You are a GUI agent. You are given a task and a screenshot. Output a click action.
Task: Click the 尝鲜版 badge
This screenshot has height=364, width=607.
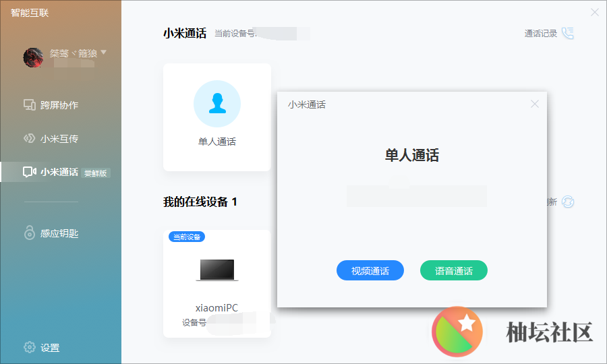click(x=96, y=173)
